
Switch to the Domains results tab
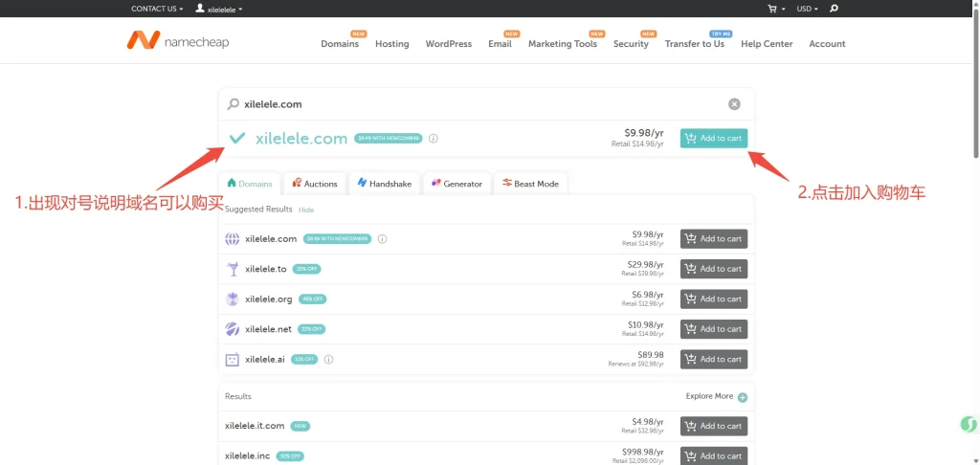pos(250,184)
